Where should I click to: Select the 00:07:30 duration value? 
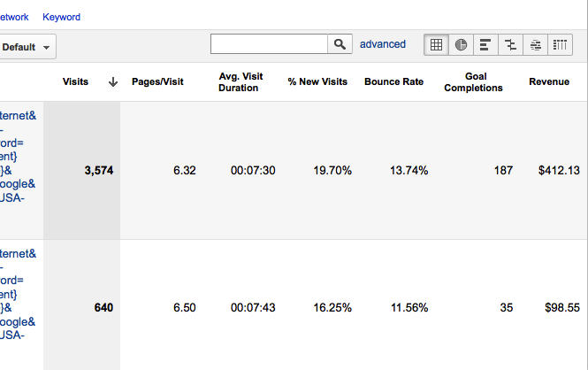(253, 171)
